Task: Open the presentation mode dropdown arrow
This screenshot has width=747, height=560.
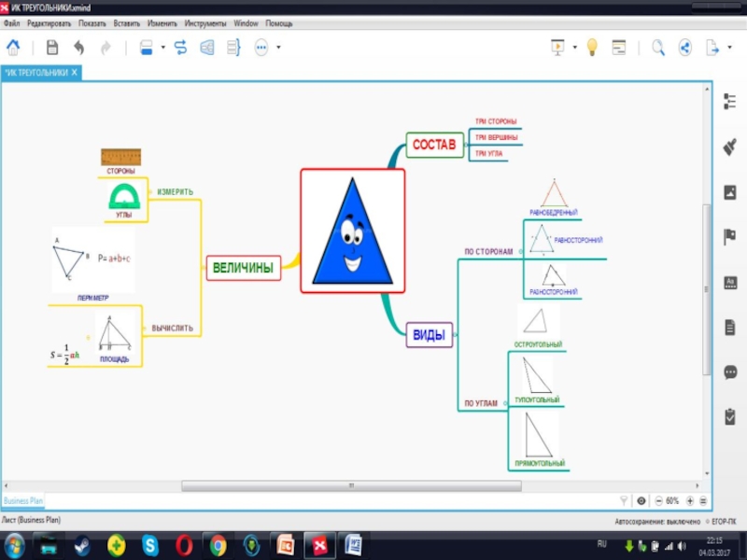Action: click(574, 48)
